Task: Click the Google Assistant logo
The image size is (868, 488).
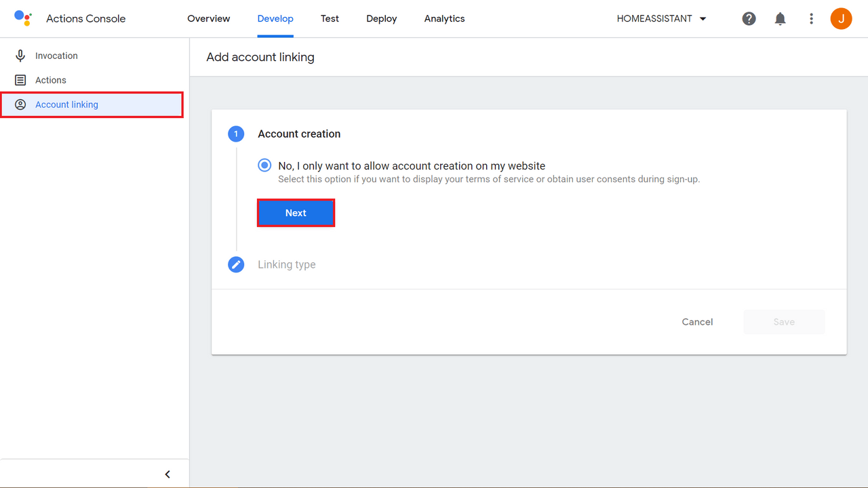Action: 23,18
